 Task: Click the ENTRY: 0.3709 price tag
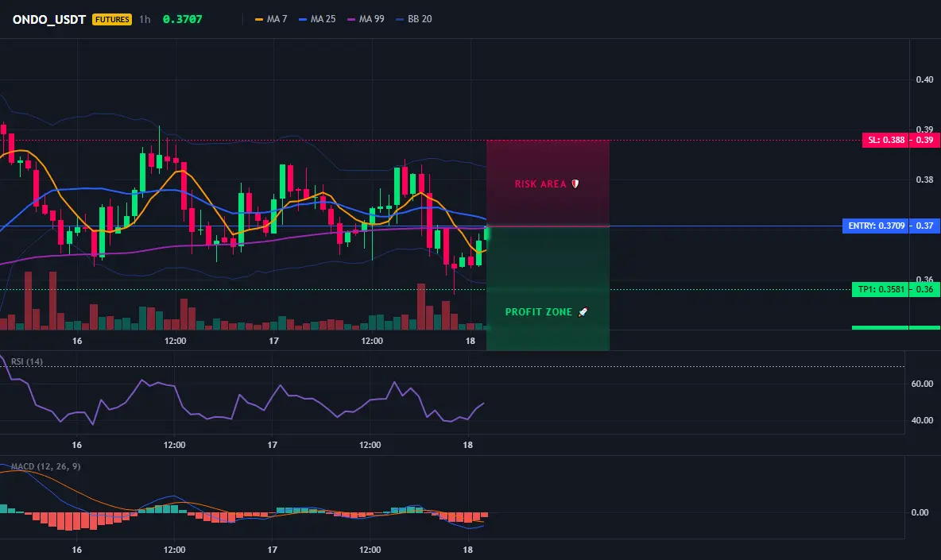click(x=876, y=226)
